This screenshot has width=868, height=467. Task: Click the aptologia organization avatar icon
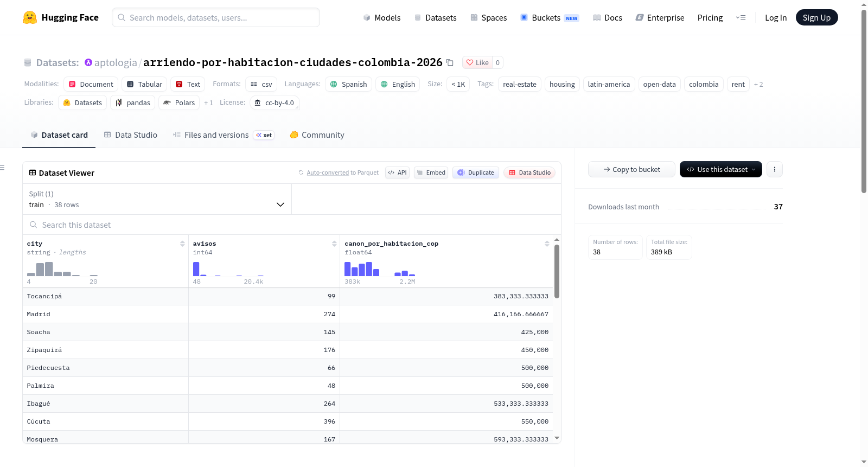pos(88,62)
